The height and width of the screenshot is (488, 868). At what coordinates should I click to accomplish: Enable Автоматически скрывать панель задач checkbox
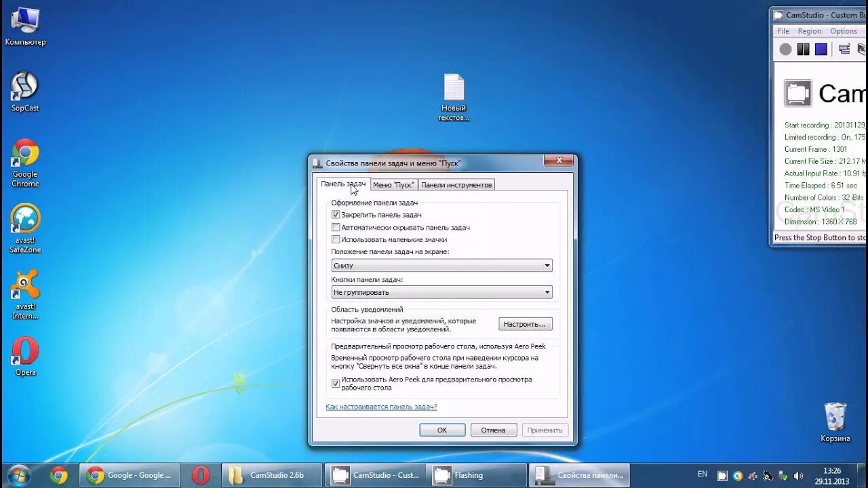[336, 228]
